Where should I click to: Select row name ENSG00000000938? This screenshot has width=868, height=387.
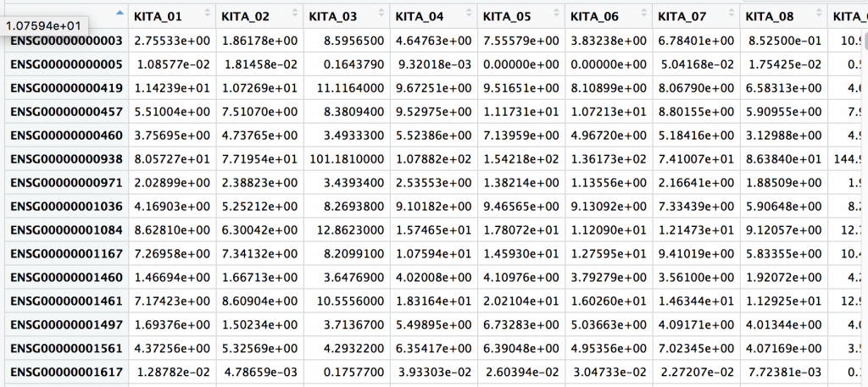66,158
